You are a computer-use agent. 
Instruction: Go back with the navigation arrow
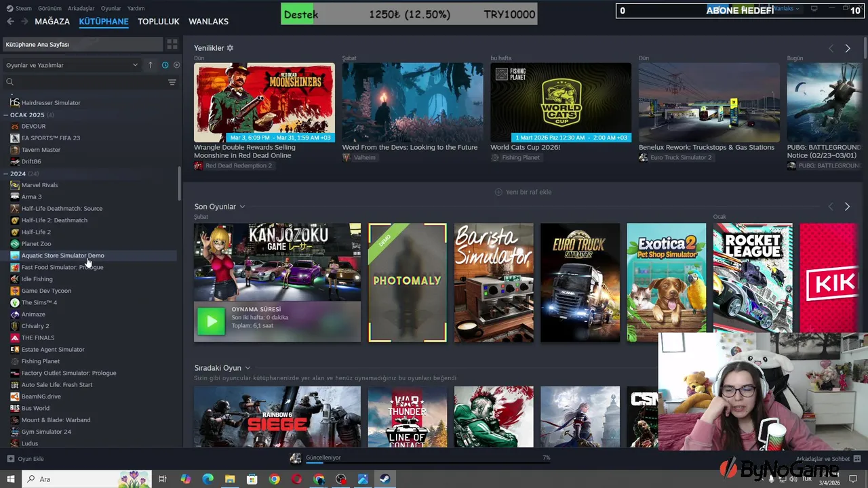(10, 21)
